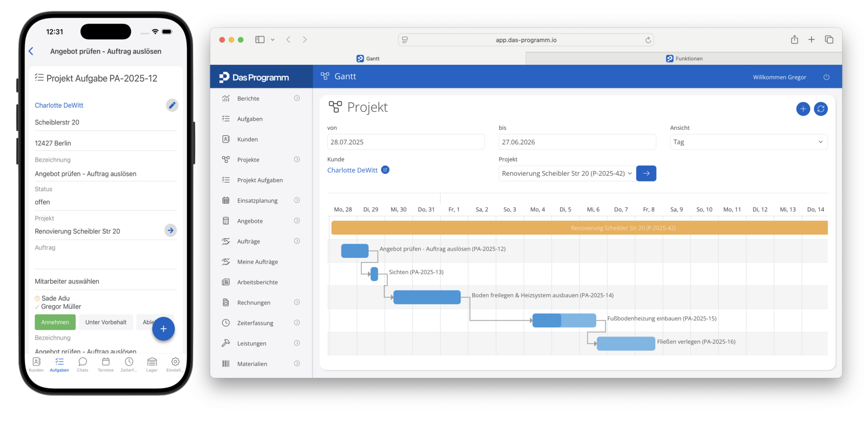Screen dimensions: 868x422
Task: Select Gregor Müller in the employee list
Action: (x=61, y=307)
